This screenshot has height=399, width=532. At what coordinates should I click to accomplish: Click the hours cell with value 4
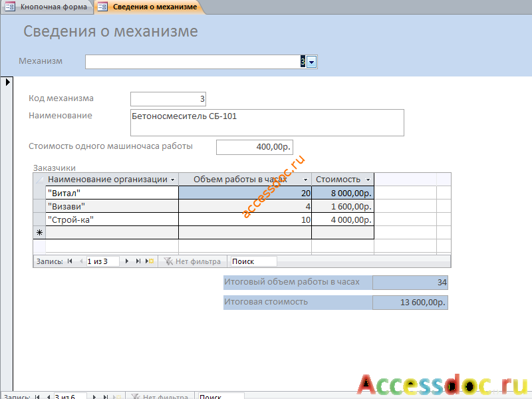[x=245, y=206]
